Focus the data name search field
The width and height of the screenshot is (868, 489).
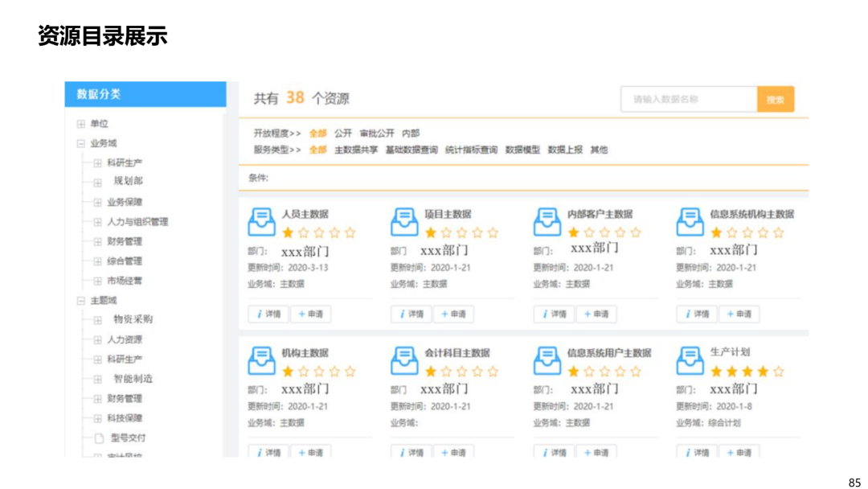(x=690, y=100)
